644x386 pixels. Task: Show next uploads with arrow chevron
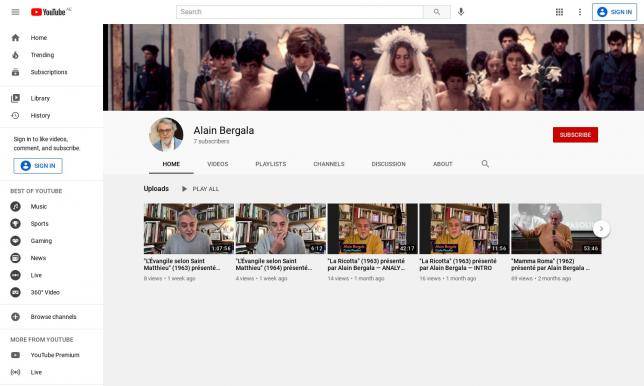(x=601, y=229)
